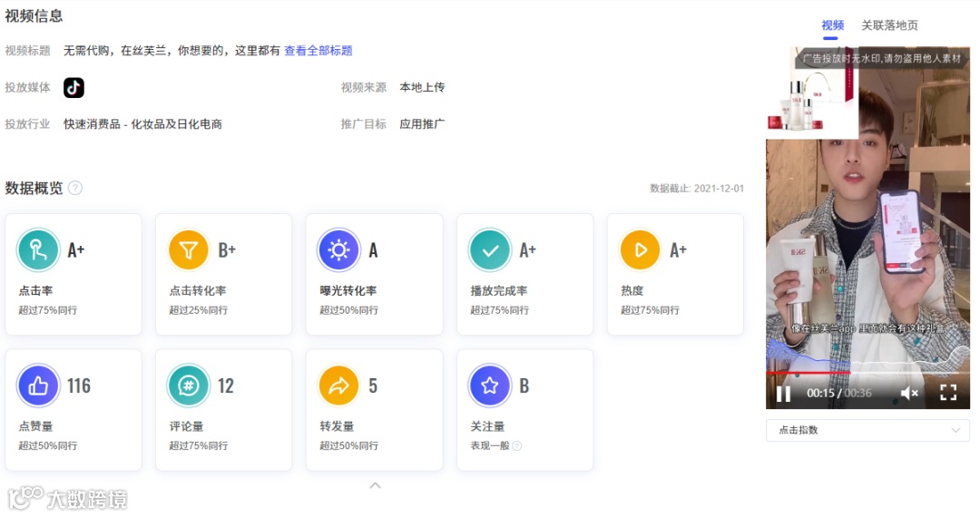
Task: Click the 评论量 comment icon
Action: pyautogui.click(x=188, y=385)
